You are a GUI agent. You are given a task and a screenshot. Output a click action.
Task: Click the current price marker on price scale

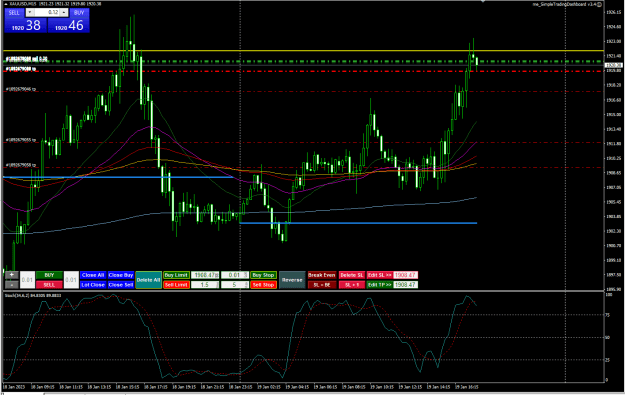613,65
